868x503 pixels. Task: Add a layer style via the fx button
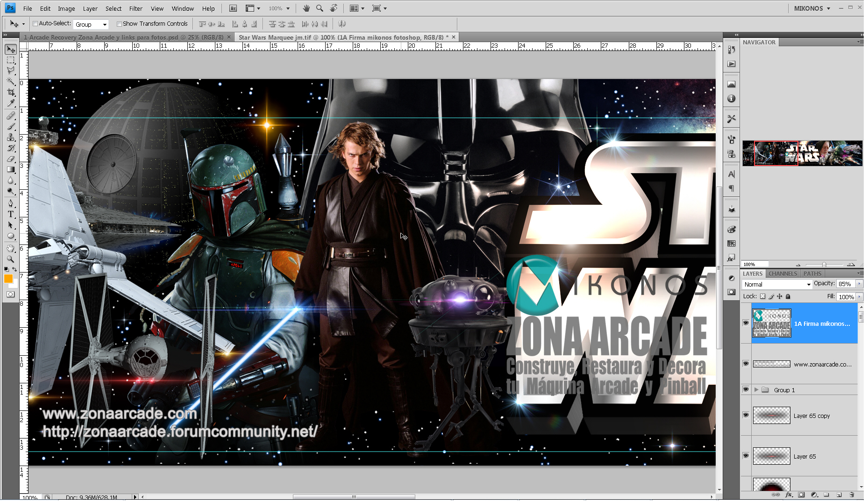pyautogui.click(x=789, y=495)
